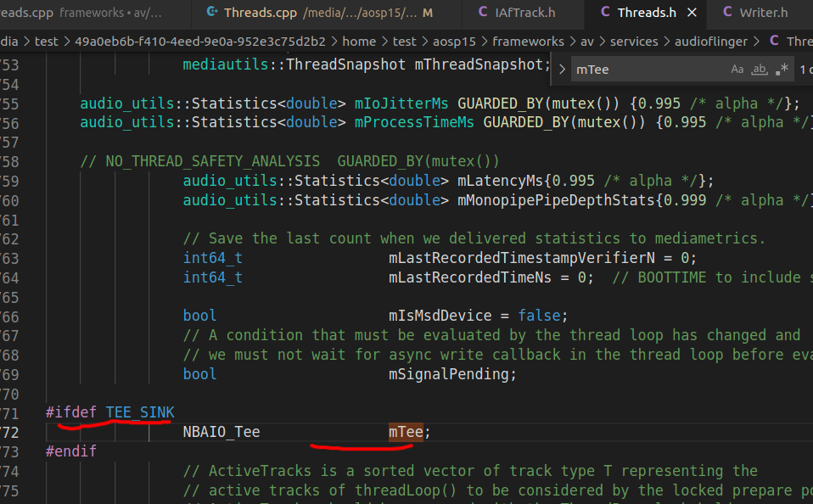Click the frameworks breadcrumb

click(x=528, y=42)
